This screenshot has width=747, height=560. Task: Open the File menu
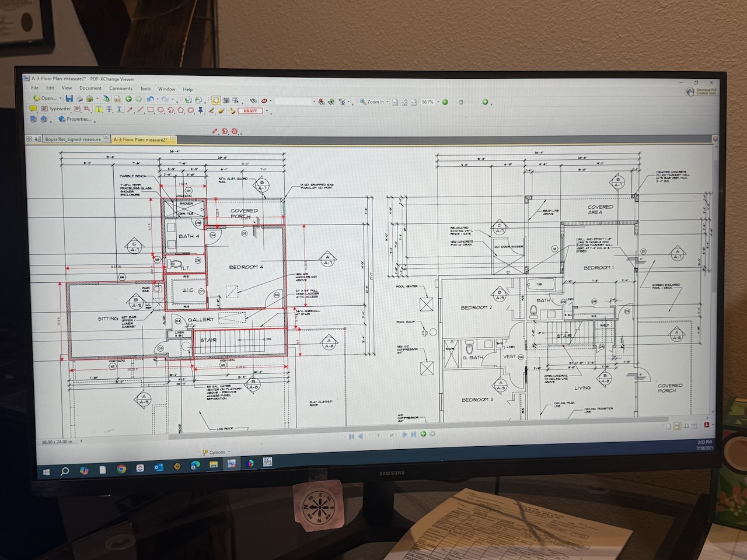[x=34, y=88]
